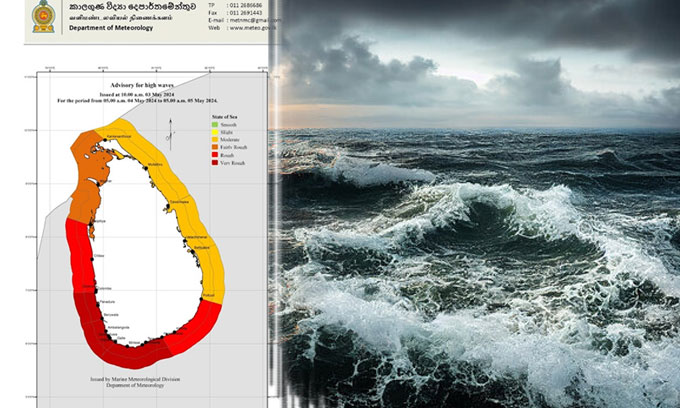Image resolution: width=680 pixels, height=408 pixels.
Task: Click the 'Department of Meteorology' header title
Action: pos(111,28)
